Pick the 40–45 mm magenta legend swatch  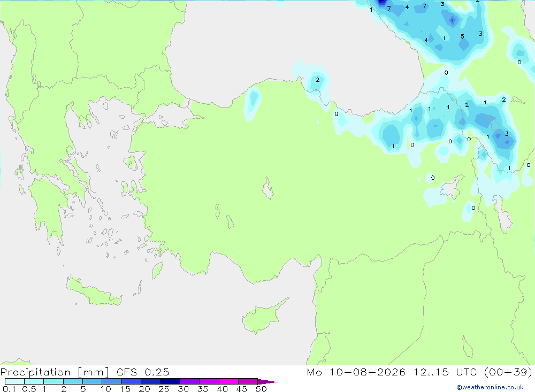click(228, 381)
